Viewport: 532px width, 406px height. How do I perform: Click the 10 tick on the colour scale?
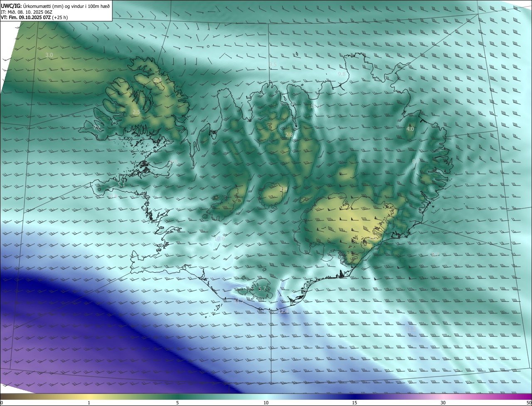(x=266, y=403)
